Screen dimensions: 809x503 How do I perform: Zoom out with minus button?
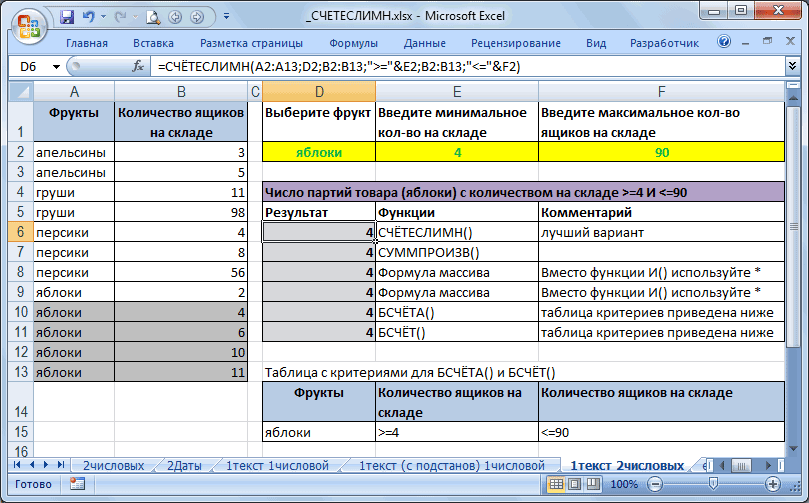point(655,484)
